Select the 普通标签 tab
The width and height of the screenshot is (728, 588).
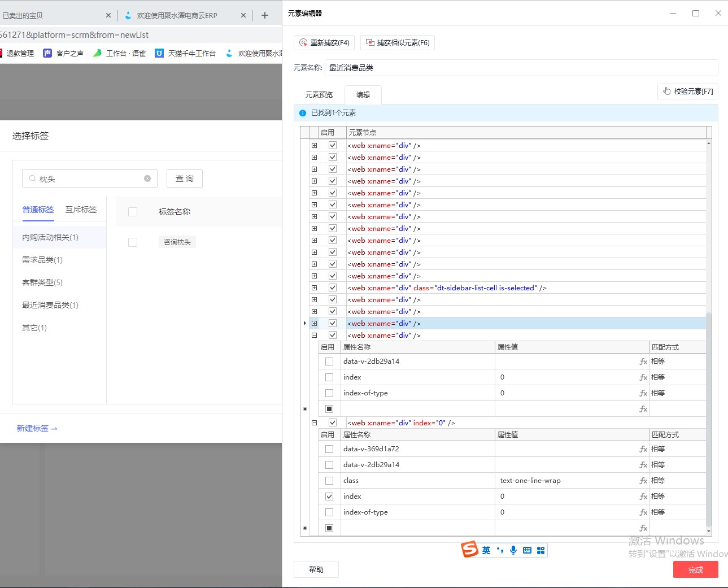coord(38,210)
